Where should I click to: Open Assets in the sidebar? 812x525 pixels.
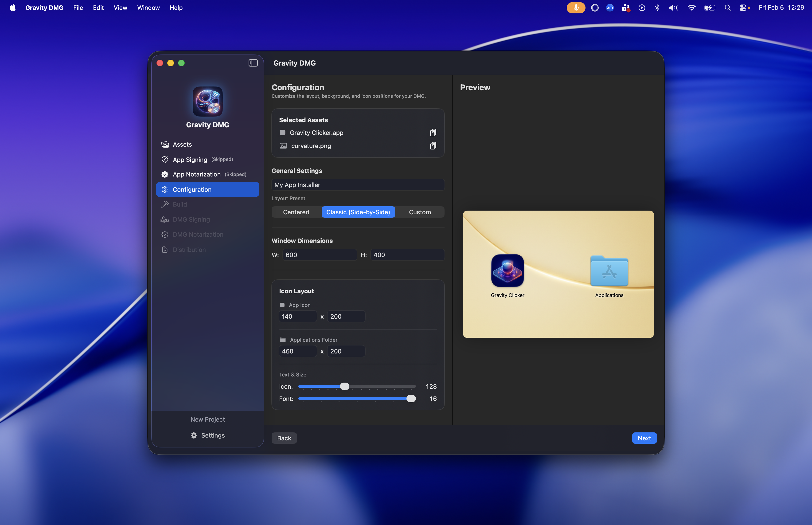(182, 145)
